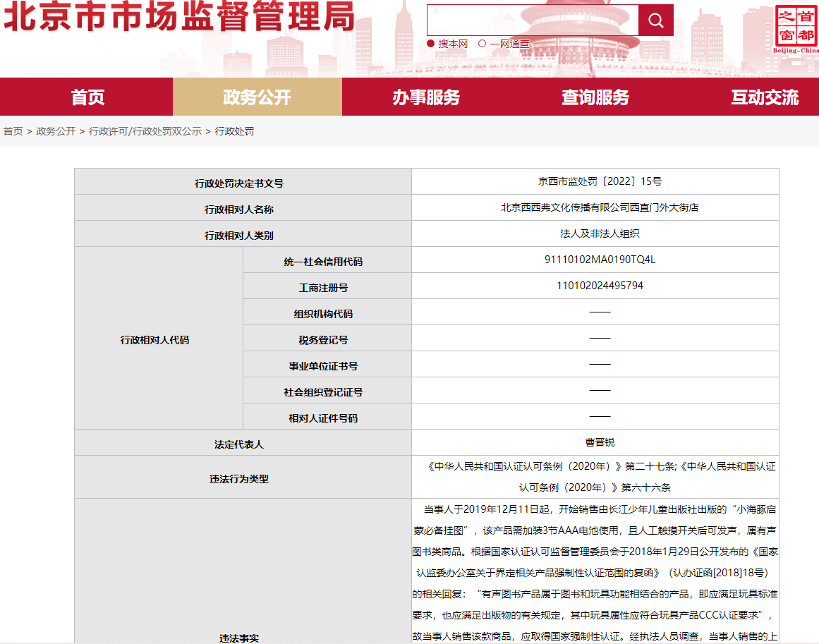Click into the search text field
This screenshot has height=644, width=819.
click(533, 20)
